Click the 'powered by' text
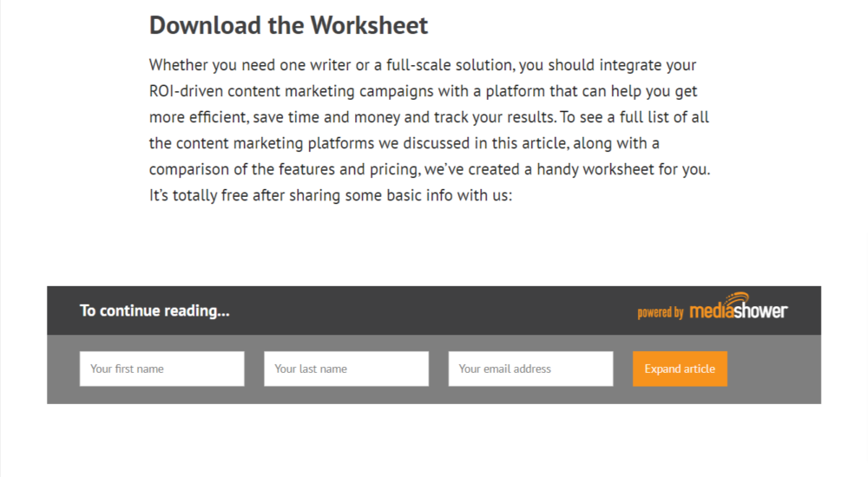 point(661,312)
